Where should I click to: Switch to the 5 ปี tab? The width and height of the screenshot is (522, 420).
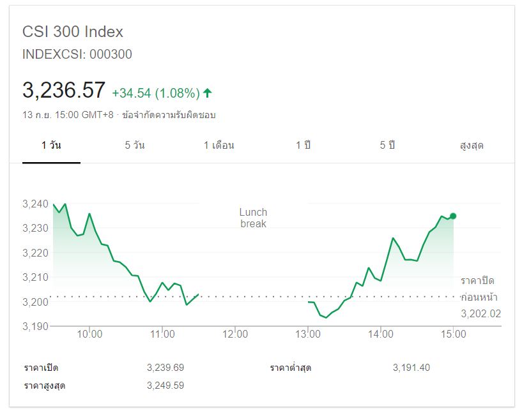coord(387,146)
